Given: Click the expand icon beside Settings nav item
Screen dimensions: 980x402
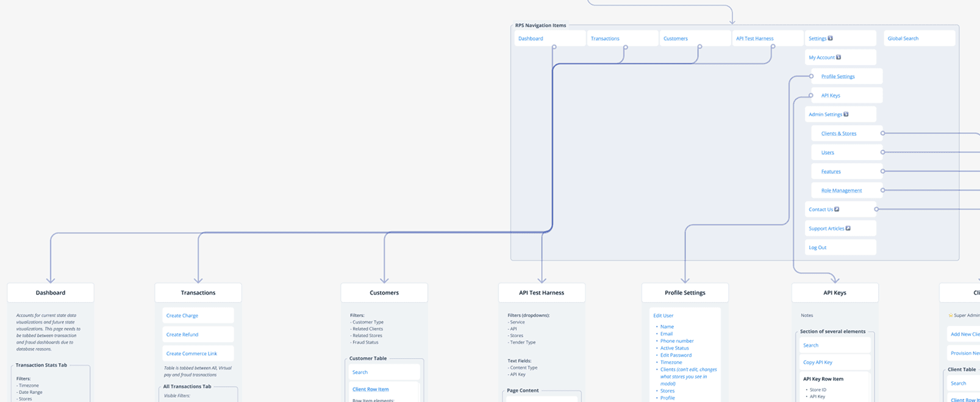Looking at the screenshot, I should [x=830, y=38].
